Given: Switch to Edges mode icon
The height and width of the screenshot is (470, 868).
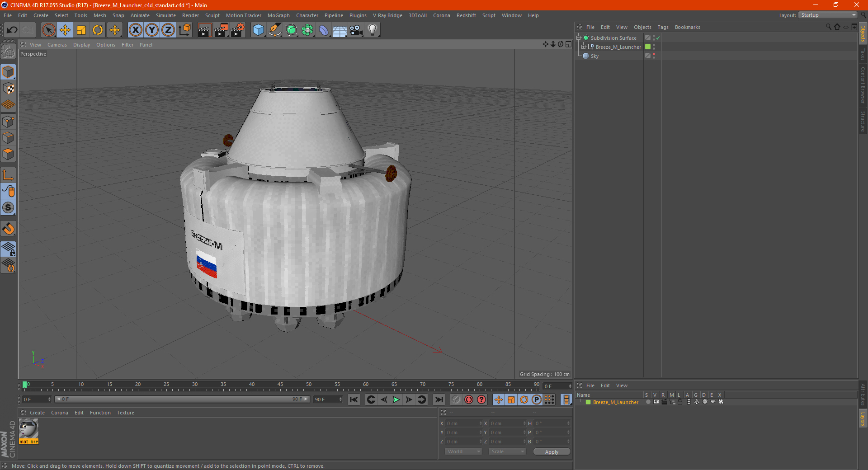Looking at the screenshot, I should [x=8, y=138].
